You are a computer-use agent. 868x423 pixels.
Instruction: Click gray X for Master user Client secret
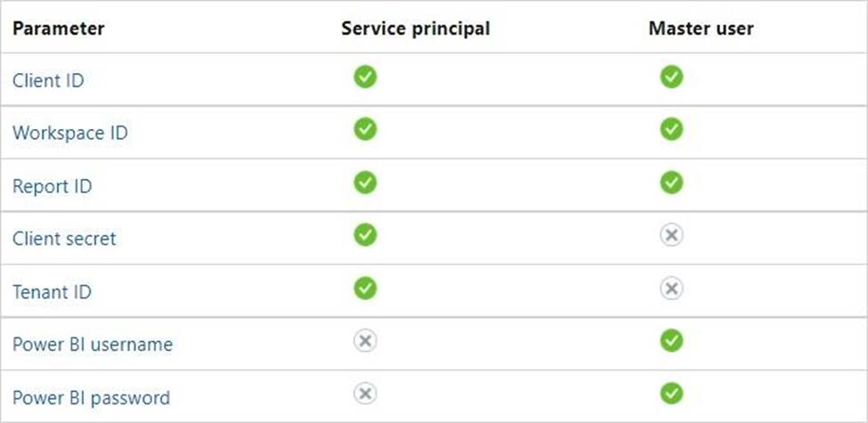click(671, 235)
